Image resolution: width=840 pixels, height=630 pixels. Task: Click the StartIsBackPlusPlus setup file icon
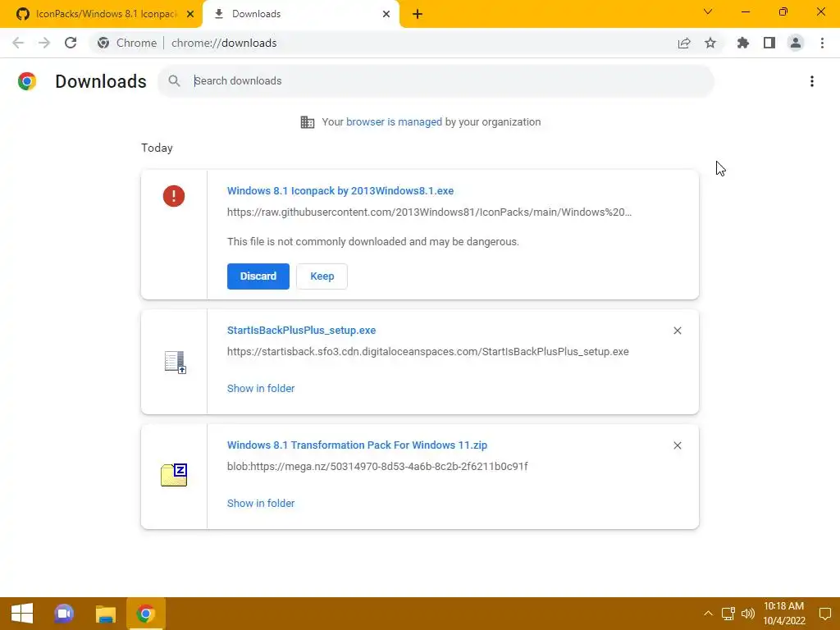(x=175, y=362)
